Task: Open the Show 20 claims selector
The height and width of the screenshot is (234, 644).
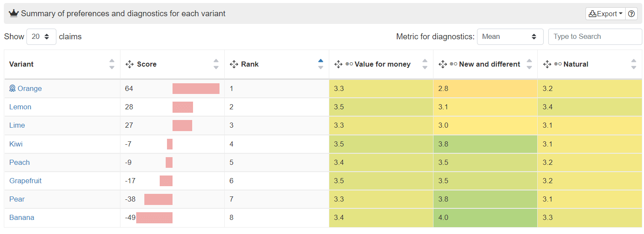Action: tap(41, 37)
